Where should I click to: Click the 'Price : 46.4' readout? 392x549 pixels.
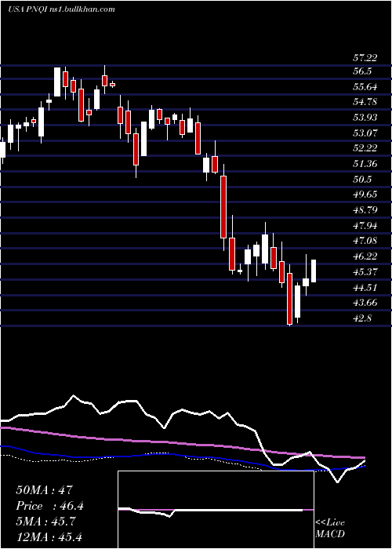pyautogui.click(x=49, y=506)
